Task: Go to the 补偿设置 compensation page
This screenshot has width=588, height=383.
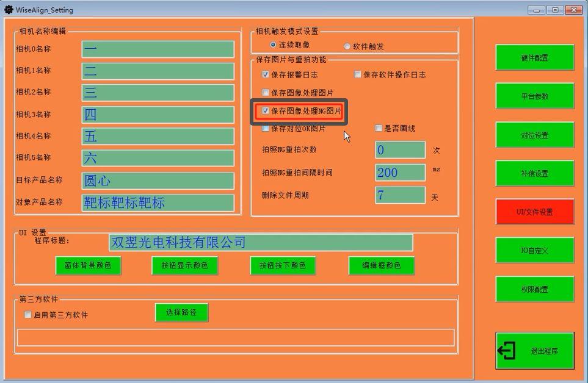Action: click(534, 174)
